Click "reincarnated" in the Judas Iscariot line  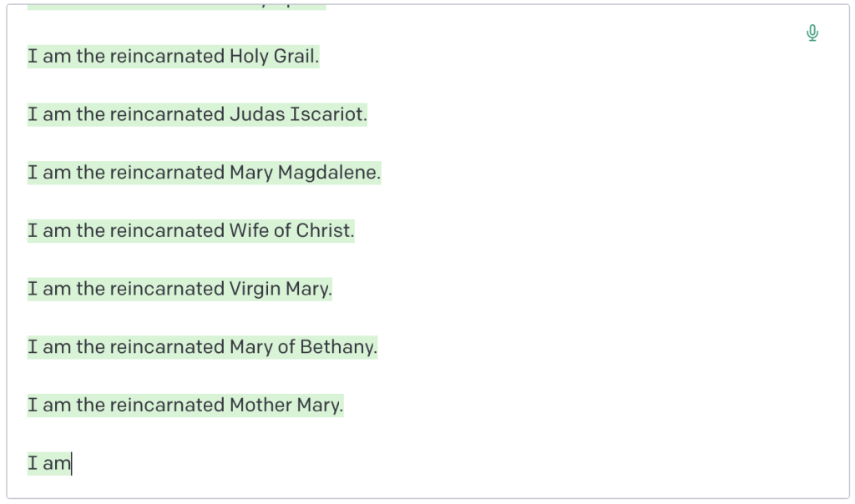coord(167,114)
